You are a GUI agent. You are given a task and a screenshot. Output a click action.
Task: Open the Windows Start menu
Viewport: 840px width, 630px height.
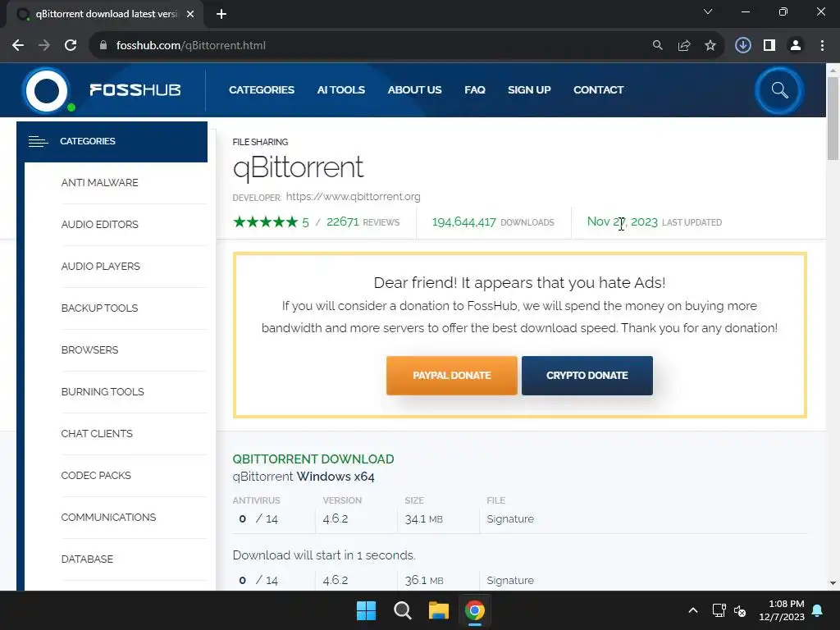click(367, 610)
